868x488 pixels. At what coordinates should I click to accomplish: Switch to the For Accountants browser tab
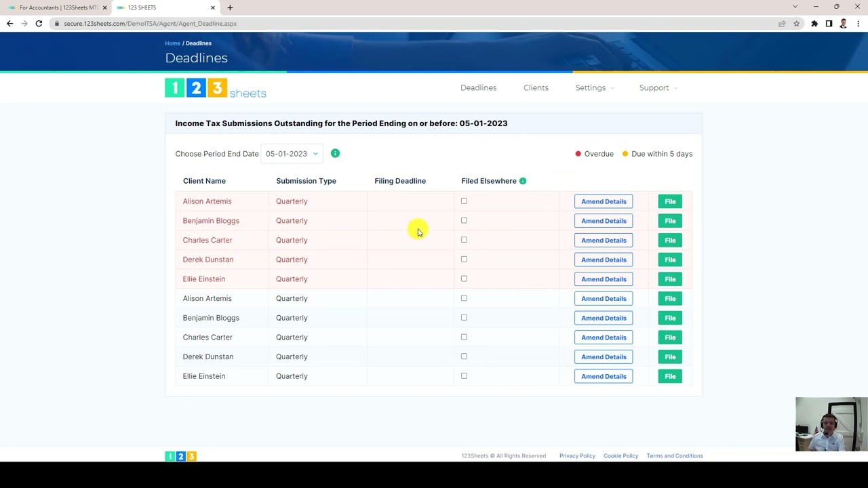(57, 7)
